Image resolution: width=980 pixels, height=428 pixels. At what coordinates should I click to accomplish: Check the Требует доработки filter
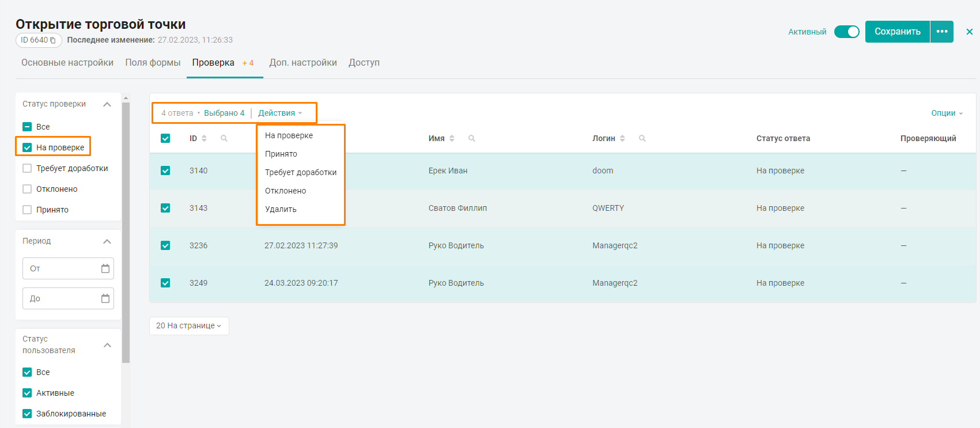(x=27, y=168)
